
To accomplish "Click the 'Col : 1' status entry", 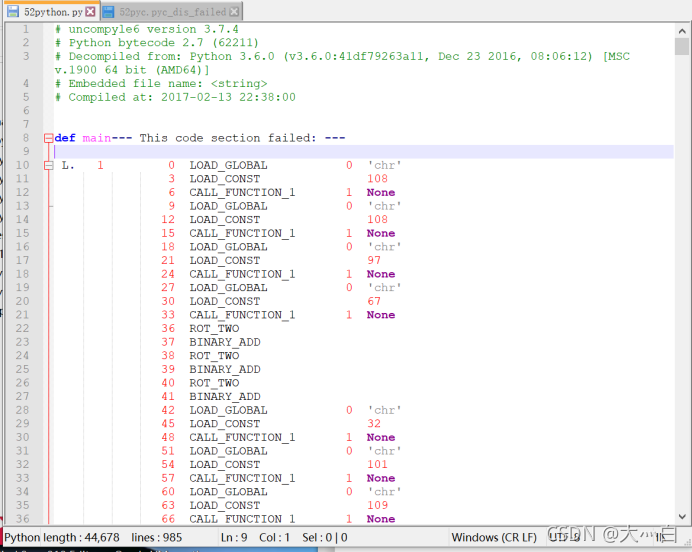I will [x=274, y=537].
